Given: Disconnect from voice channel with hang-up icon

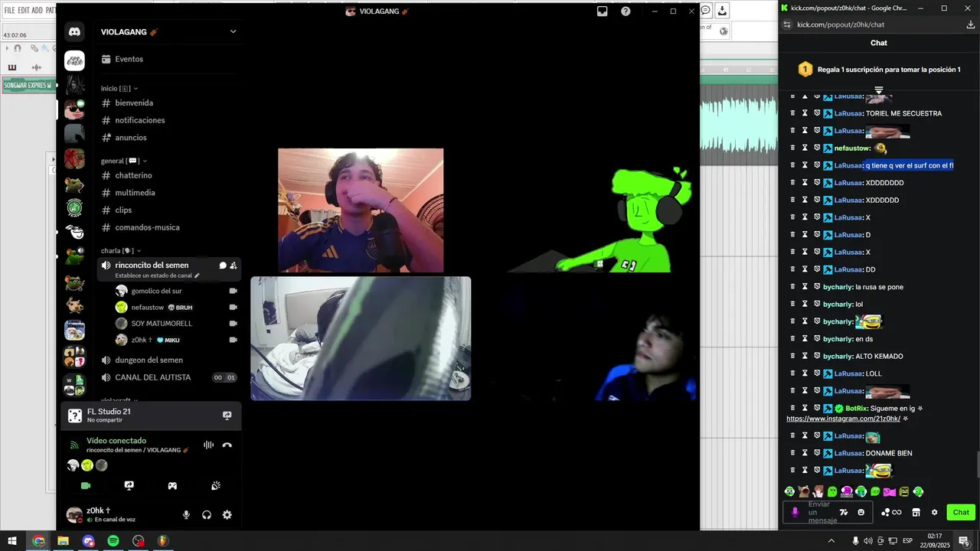Looking at the screenshot, I should click(227, 445).
